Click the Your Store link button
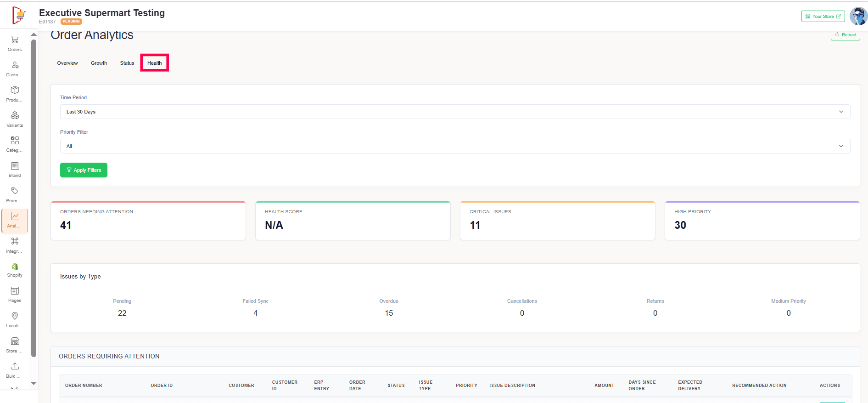 coord(823,17)
